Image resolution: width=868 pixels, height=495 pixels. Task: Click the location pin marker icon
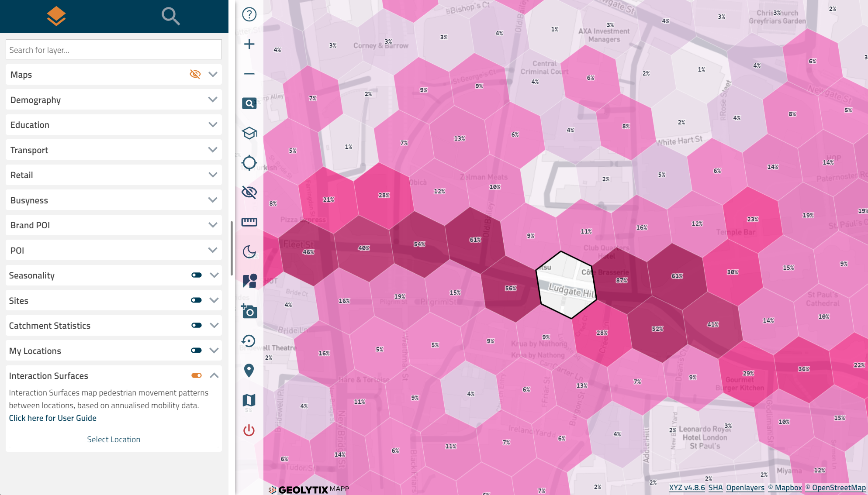(x=249, y=371)
